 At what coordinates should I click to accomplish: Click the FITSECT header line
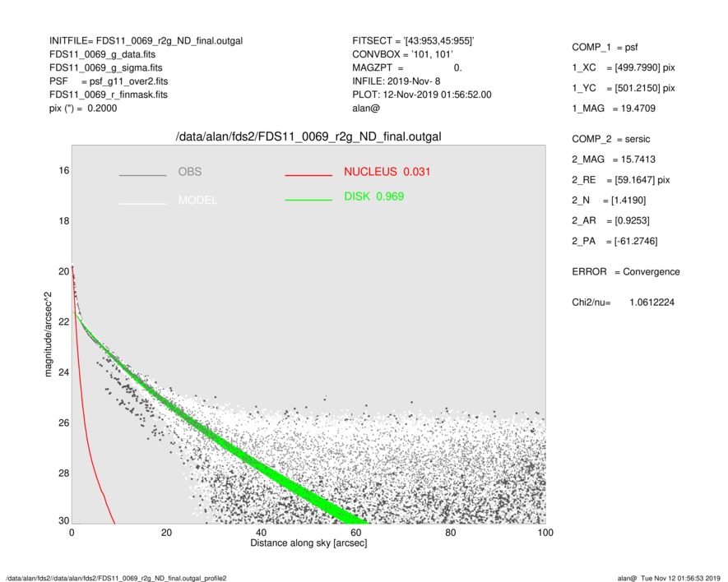pyautogui.click(x=412, y=41)
